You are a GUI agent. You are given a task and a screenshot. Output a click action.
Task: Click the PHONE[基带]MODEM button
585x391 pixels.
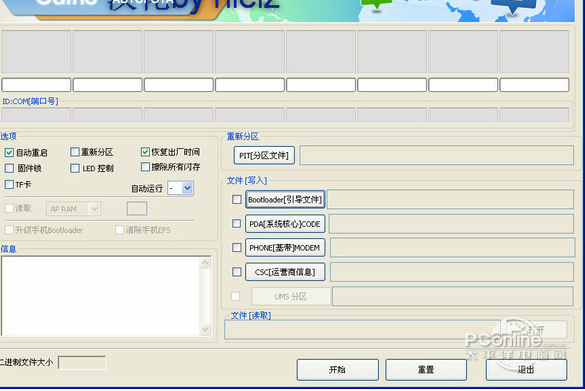pos(285,248)
